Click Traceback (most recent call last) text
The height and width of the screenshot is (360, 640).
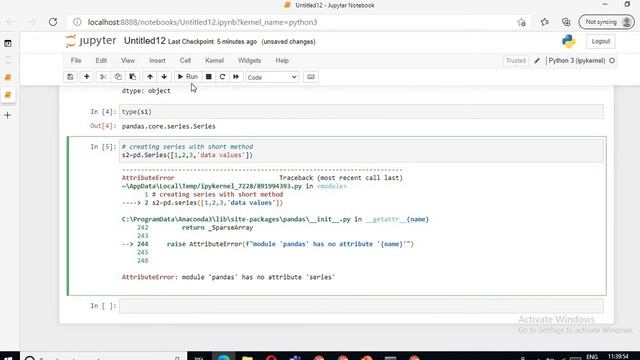pyautogui.click(x=341, y=178)
